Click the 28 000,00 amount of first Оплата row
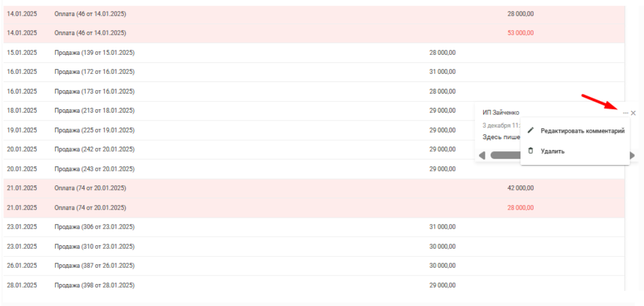The image size is (644, 306). [x=521, y=14]
